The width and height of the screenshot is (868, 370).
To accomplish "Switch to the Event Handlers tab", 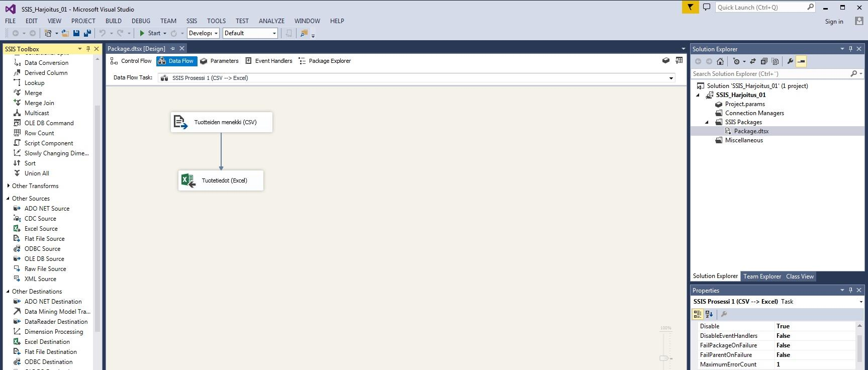I will pos(268,61).
